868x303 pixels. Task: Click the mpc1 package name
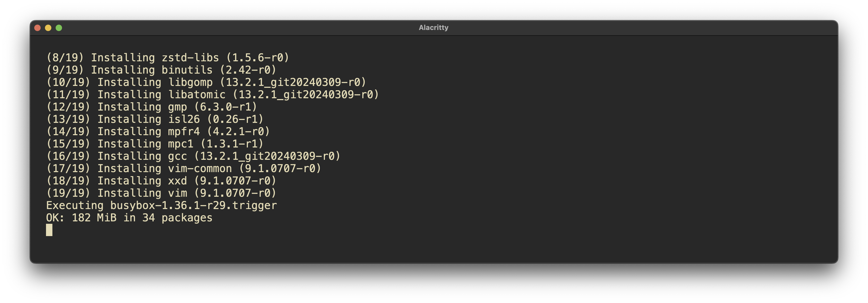point(180,144)
